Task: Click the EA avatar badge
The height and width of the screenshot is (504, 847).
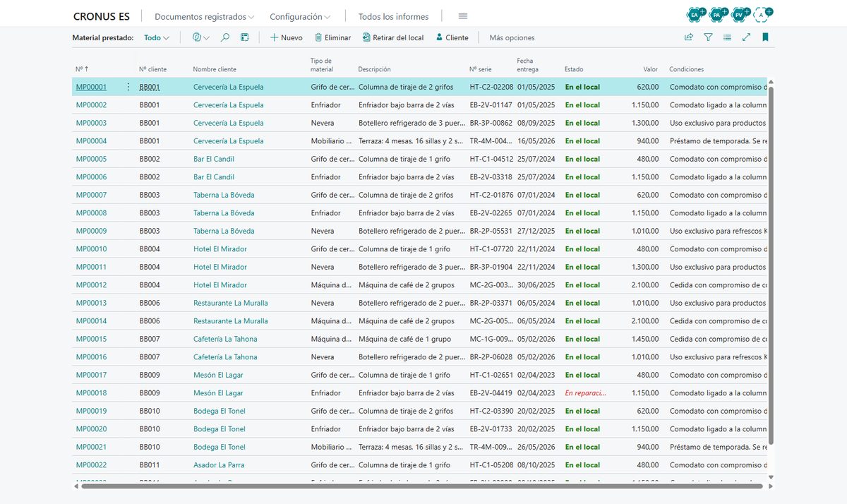Action: [x=695, y=14]
